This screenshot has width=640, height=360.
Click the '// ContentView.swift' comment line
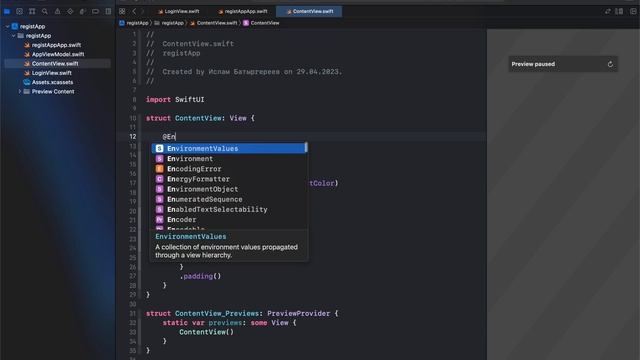coord(190,44)
